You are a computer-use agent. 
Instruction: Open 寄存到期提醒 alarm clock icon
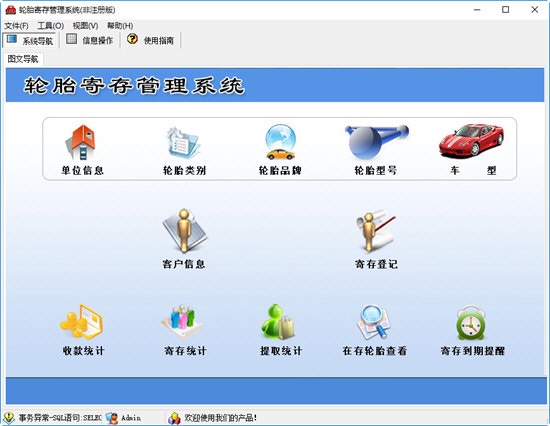point(471,322)
